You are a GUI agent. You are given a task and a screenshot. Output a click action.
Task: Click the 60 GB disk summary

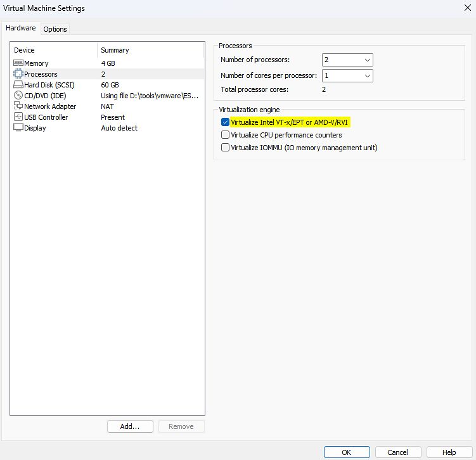click(110, 85)
